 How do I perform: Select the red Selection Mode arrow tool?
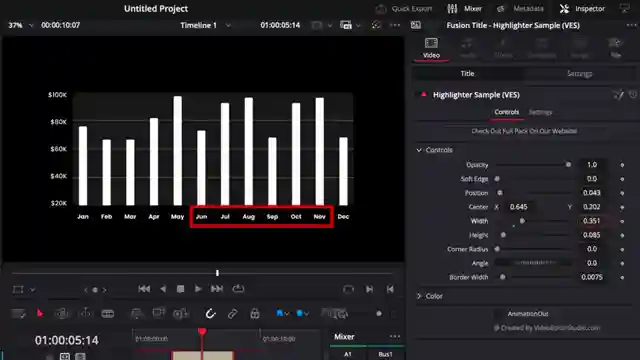(x=40, y=313)
